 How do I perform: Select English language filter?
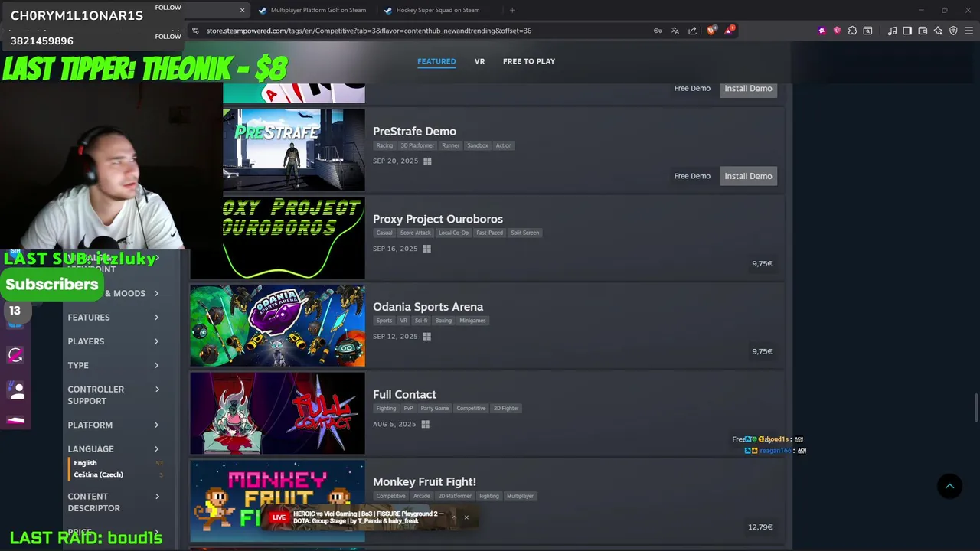(85, 463)
